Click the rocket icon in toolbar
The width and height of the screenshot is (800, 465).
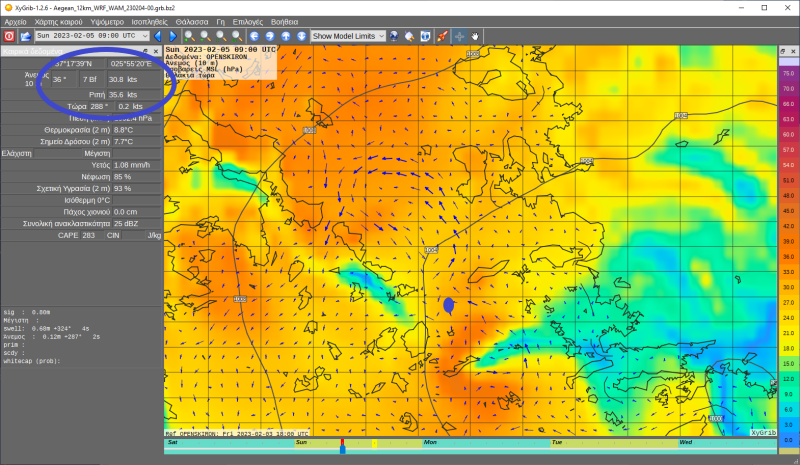441,36
